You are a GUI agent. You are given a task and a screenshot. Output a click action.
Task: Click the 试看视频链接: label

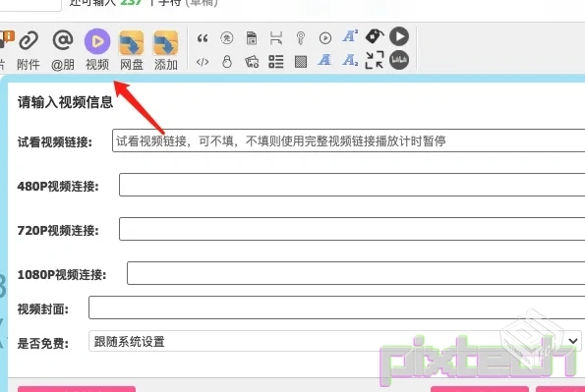click(x=55, y=141)
